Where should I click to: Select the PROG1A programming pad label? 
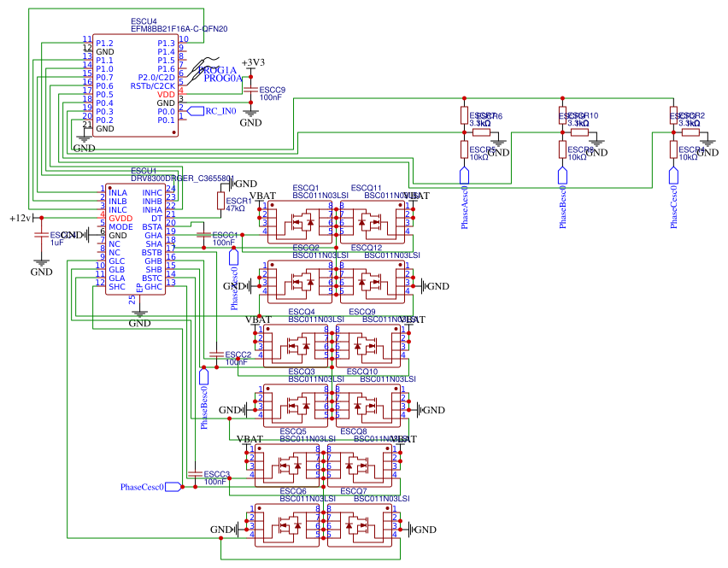coord(220,69)
